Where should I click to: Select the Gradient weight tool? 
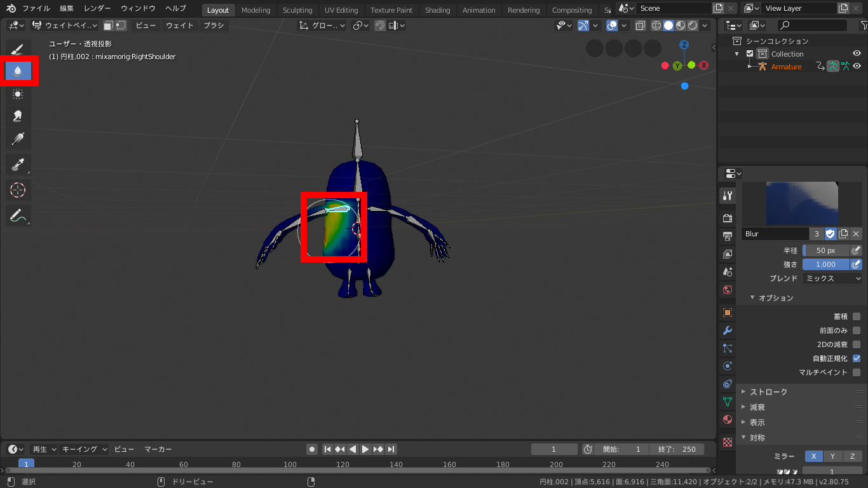(x=18, y=138)
